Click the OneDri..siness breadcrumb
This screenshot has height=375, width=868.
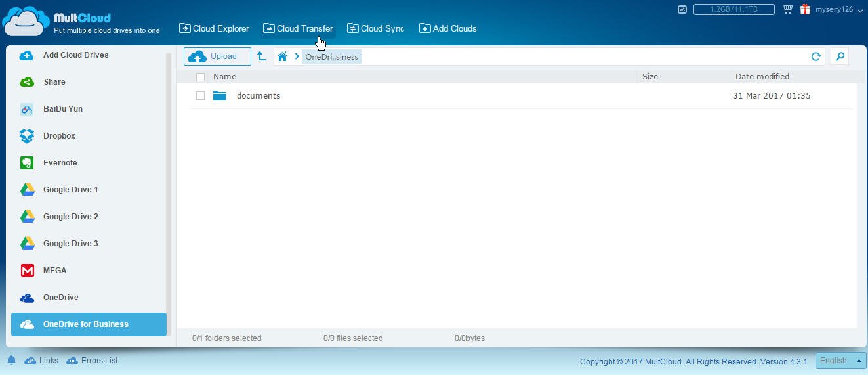pyautogui.click(x=332, y=56)
